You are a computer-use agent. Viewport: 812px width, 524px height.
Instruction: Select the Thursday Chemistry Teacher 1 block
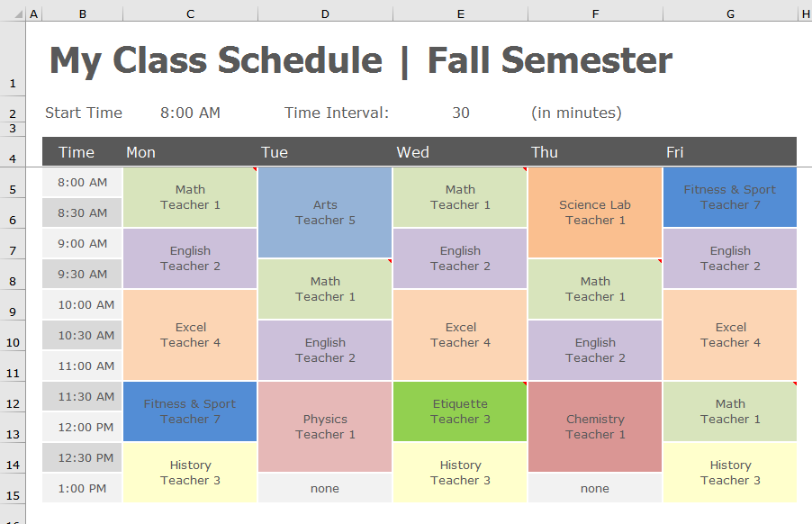click(595, 427)
